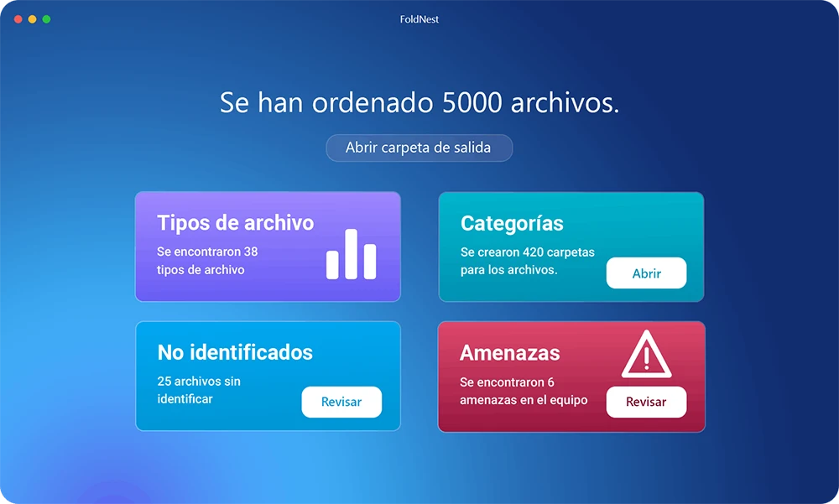Click the text 'Se encontraron 38 tipos de archivo'
839x504 pixels.
tap(207, 261)
